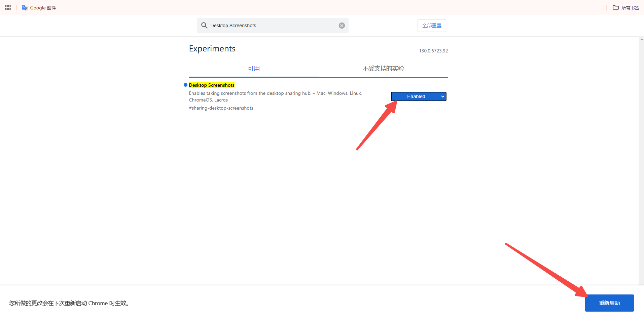The width and height of the screenshot is (644, 319).
Task: Click the scrollbar up arrow
Action: pyautogui.click(x=641, y=39)
